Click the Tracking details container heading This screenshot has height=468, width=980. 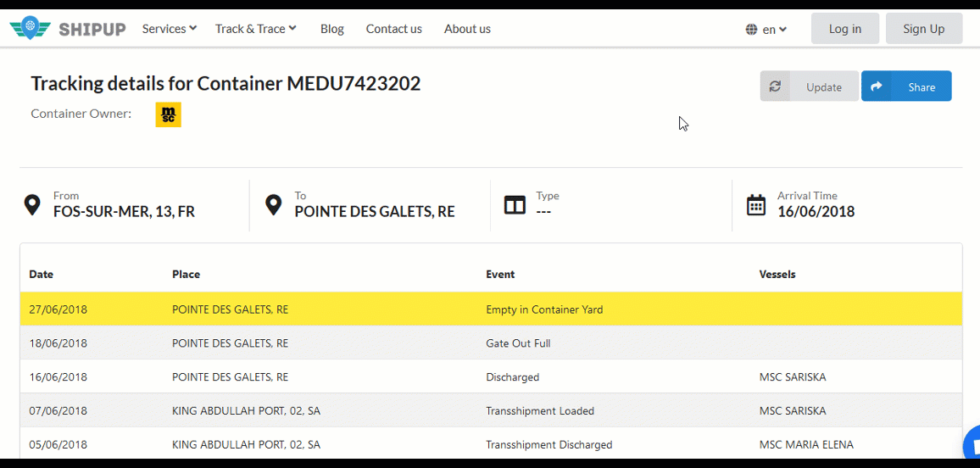click(x=226, y=83)
